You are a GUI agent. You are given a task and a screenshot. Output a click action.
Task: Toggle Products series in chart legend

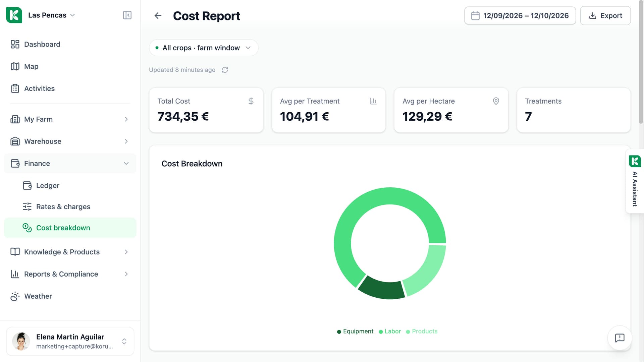[x=422, y=331]
